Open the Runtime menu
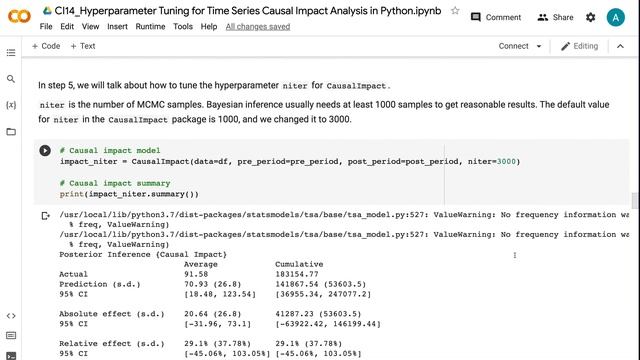The height and width of the screenshot is (360, 640). click(150, 27)
